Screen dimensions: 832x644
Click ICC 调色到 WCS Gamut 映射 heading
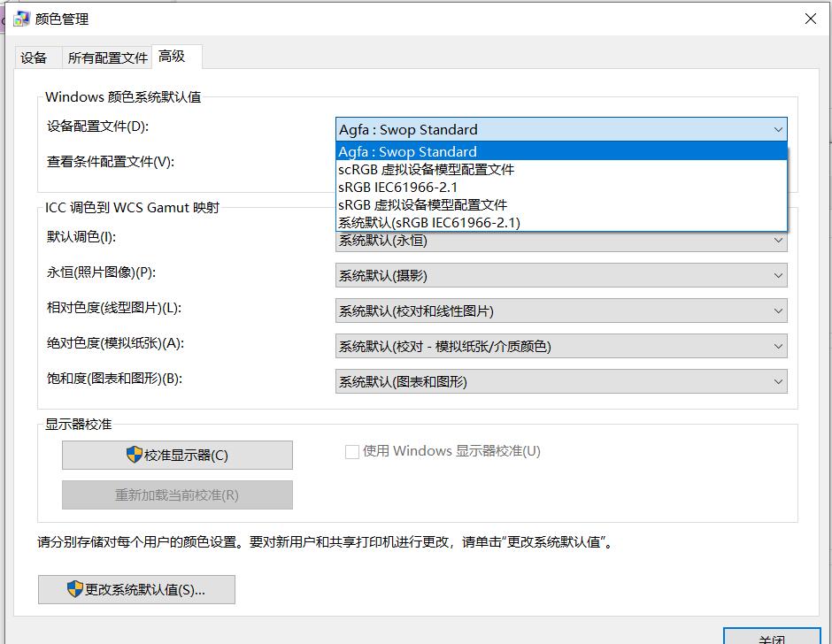point(132,207)
